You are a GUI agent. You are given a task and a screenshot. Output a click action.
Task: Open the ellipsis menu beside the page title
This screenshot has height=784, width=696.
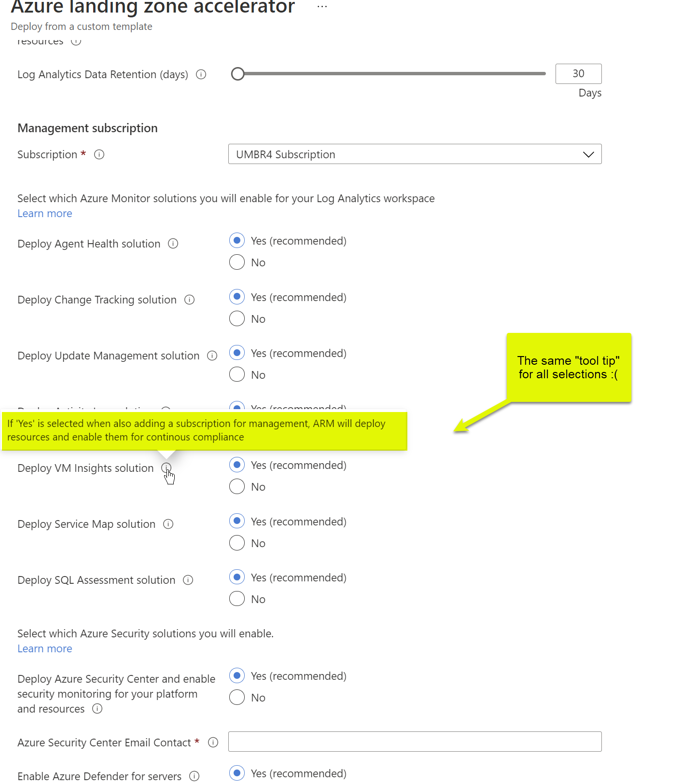pyautogui.click(x=322, y=7)
